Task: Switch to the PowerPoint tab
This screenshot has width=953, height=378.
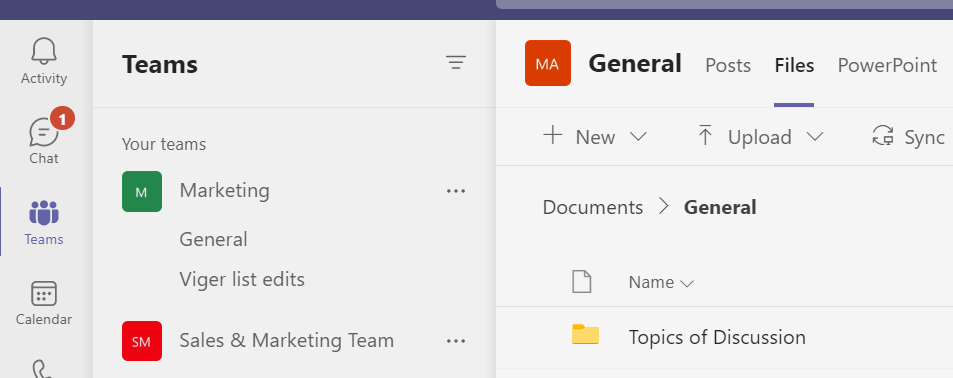Action: 887,66
